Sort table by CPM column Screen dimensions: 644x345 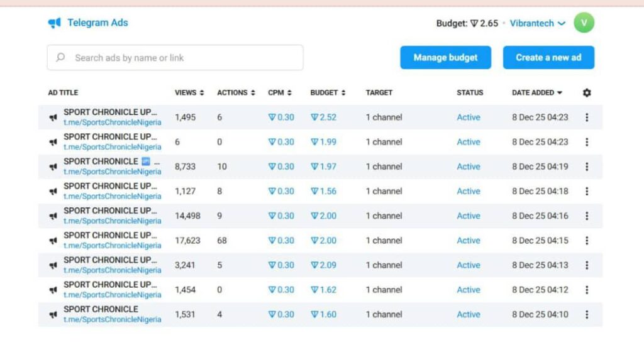(x=280, y=93)
